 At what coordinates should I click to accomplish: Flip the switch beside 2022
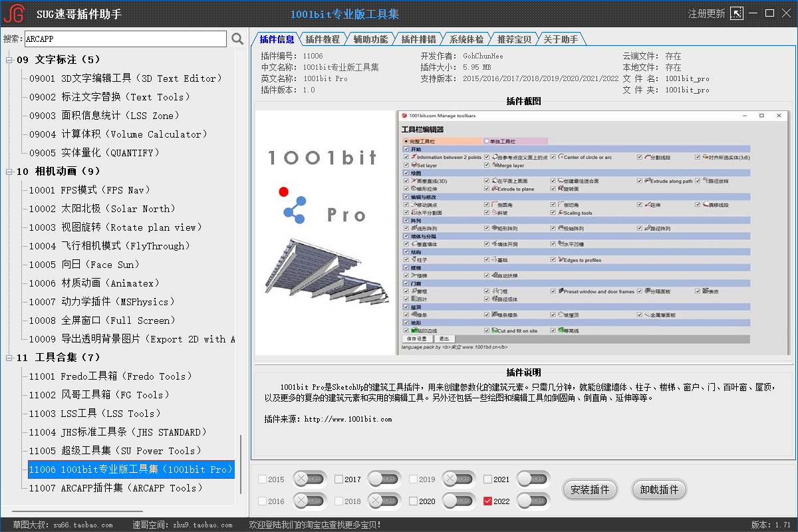tap(533, 501)
